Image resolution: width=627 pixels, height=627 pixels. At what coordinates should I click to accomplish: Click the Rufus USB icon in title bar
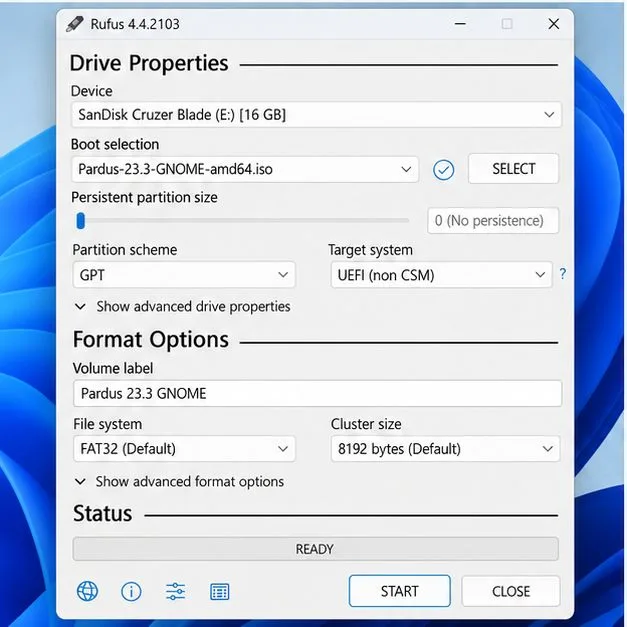[x=75, y=24]
